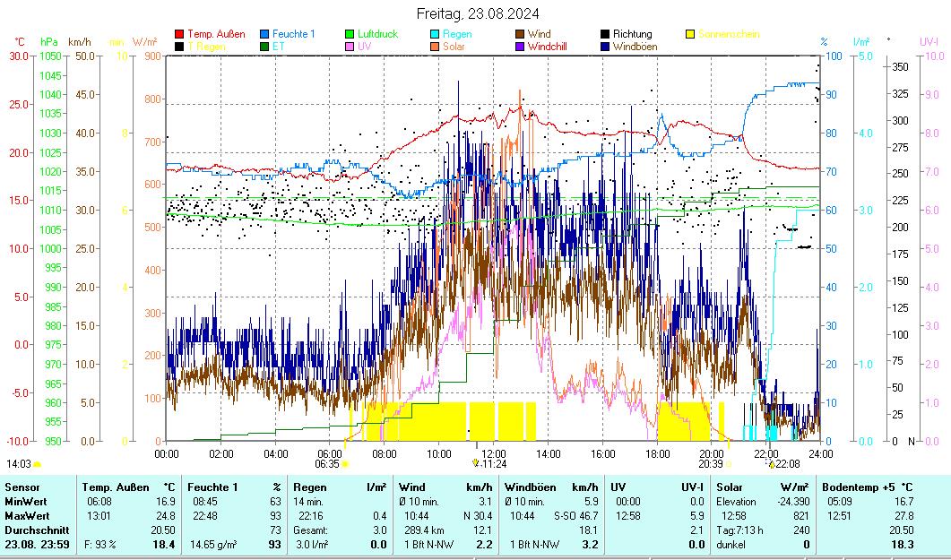Click the Freitag 23.08.2024 chart title

click(478, 13)
